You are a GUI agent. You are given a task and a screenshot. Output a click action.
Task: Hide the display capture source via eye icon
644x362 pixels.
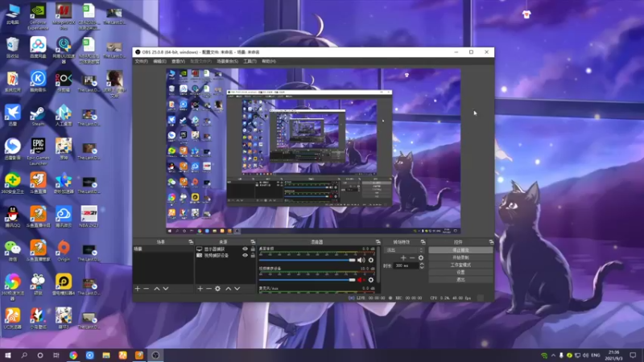(x=246, y=249)
